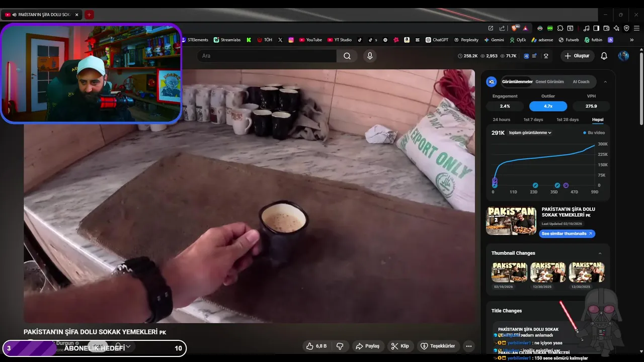
Task: Click the Brave Rewards triangle icon
Action: click(x=525, y=28)
